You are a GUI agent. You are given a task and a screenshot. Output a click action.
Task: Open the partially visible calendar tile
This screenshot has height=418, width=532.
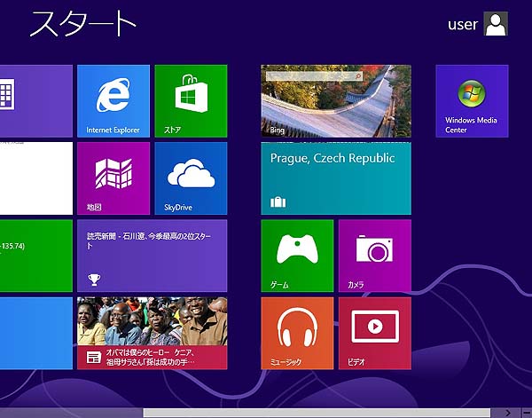pos(35,100)
